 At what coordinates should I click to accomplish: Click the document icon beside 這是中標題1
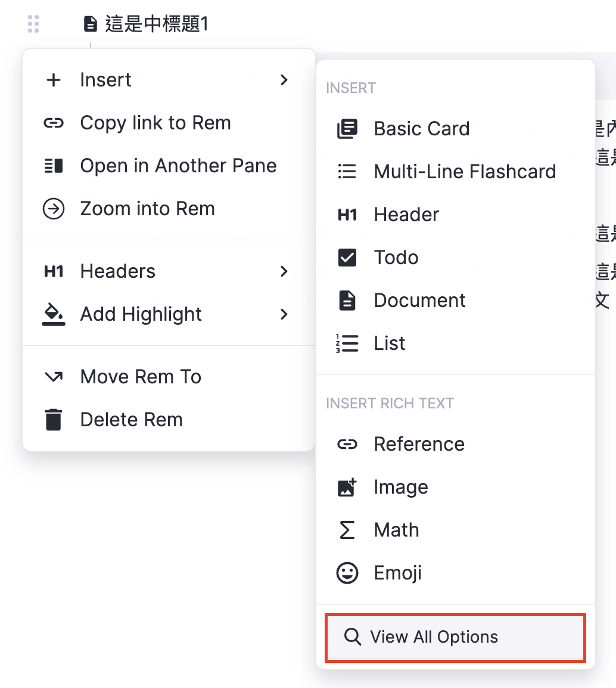[91, 24]
